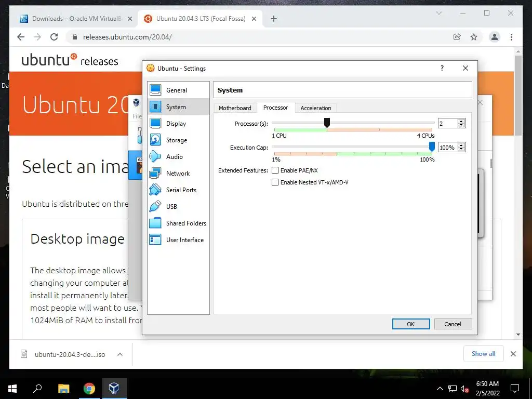Image resolution: width=532 pixels, height=399 pixels.
Task: Open File Explorer from taskbar
Action: (x=63, y=389)
